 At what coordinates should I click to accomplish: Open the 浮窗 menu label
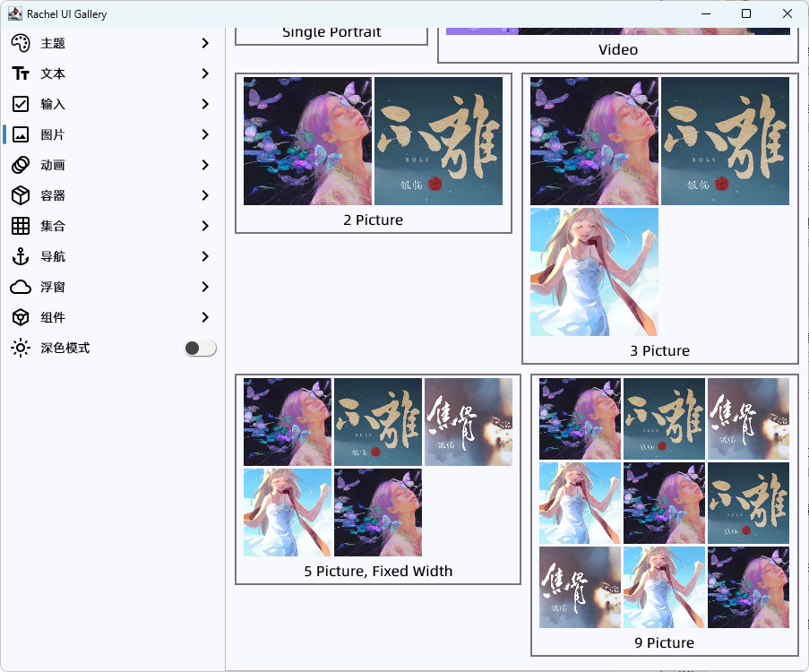click(x=53, y=287)
